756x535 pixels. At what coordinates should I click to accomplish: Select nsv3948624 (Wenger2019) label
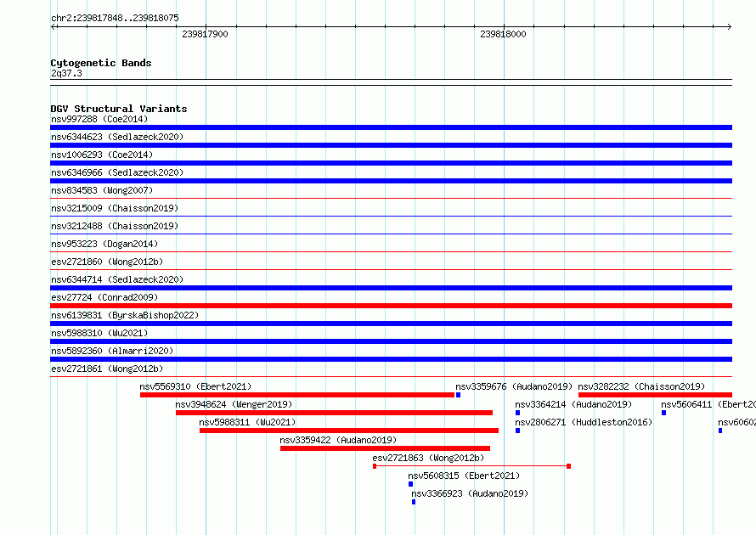point(234,404)
